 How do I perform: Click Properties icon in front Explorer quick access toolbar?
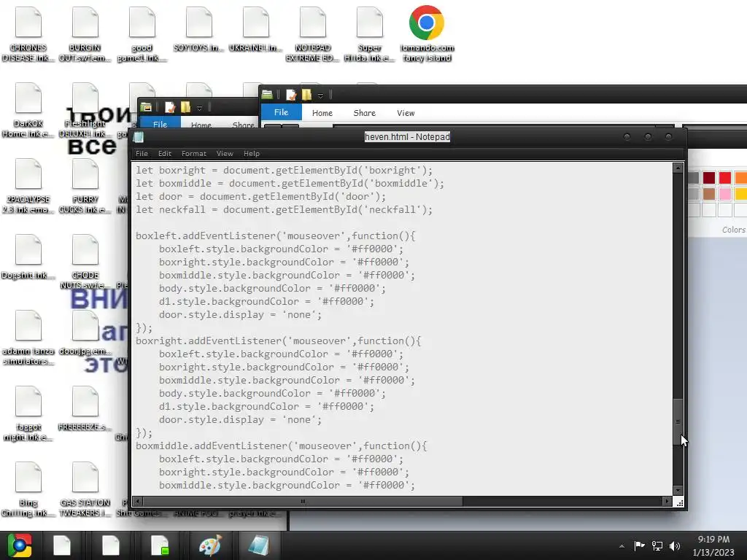coord(290,95)
